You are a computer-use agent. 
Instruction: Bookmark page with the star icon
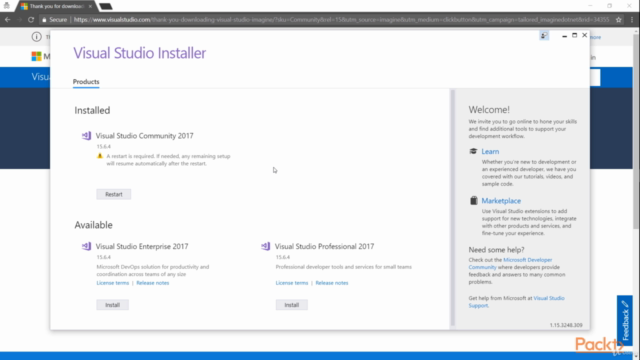(618, 20)
